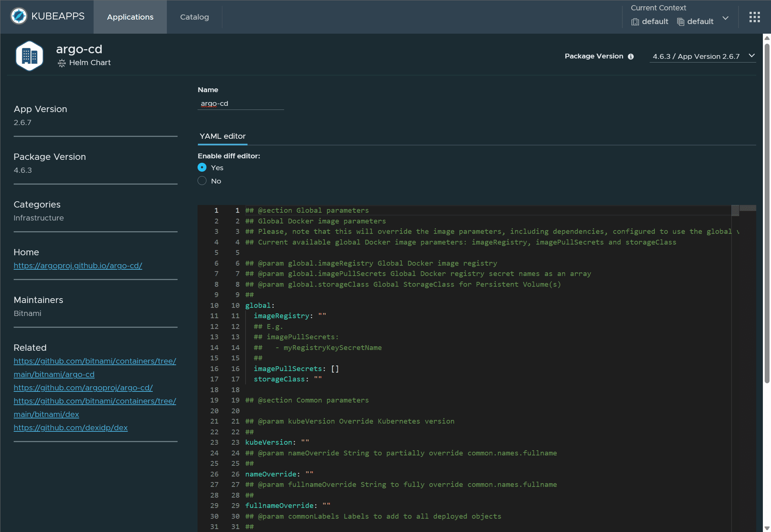Click the scrollbar down arrow

click(767, 528)
